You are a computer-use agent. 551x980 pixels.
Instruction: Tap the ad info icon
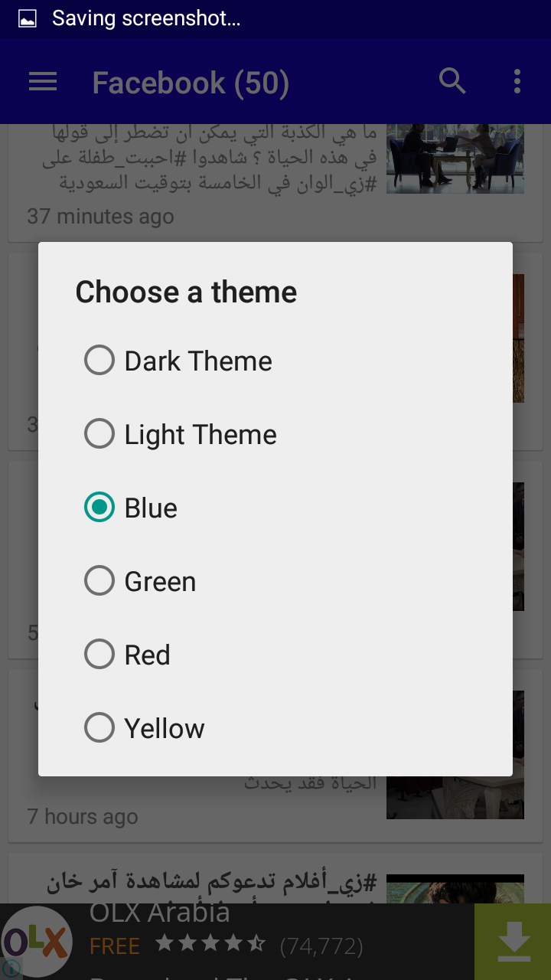coord(11,969)
